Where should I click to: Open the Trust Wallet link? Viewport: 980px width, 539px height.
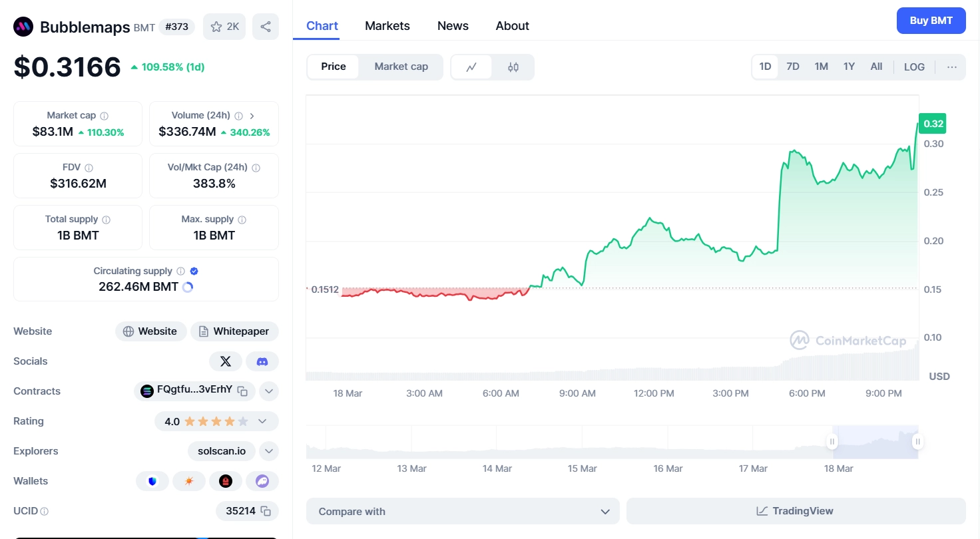152,480
